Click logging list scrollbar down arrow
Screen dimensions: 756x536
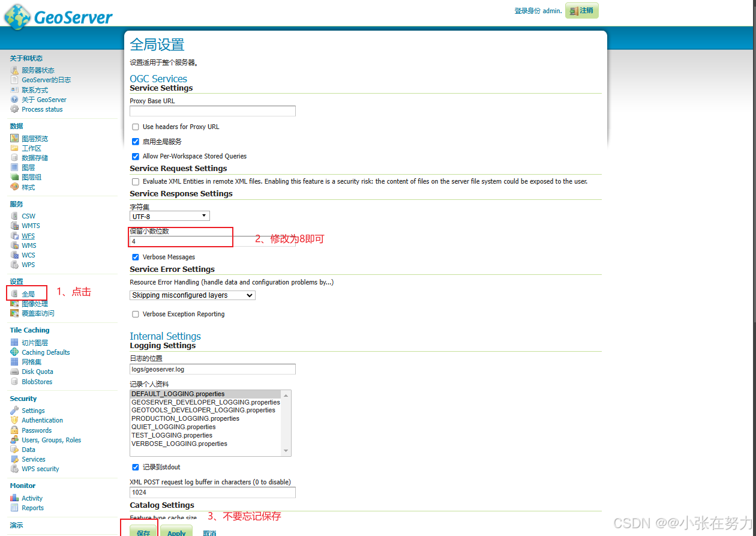click(x=286, y=451)
